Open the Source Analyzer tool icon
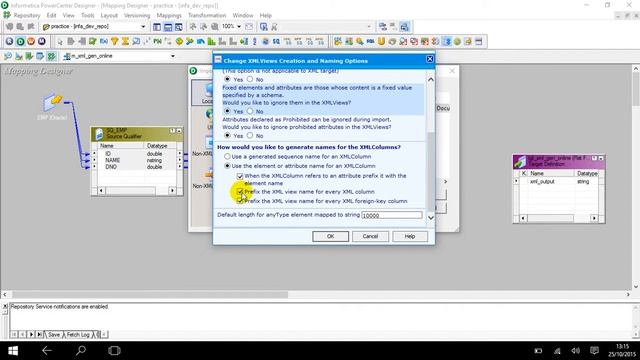Screen dimensions: 640x360 8,56
